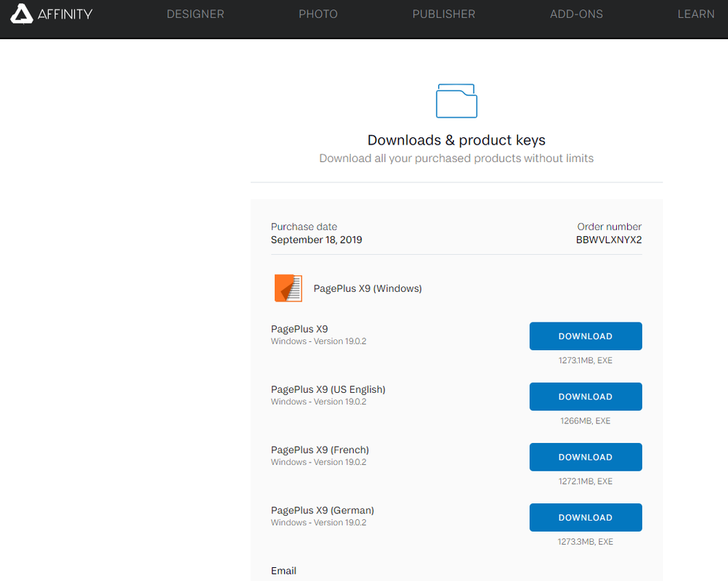The height and width of the screenshot is (581, 728).
Task: Download PagePlus X9 (German)
Action: [586, 517]
